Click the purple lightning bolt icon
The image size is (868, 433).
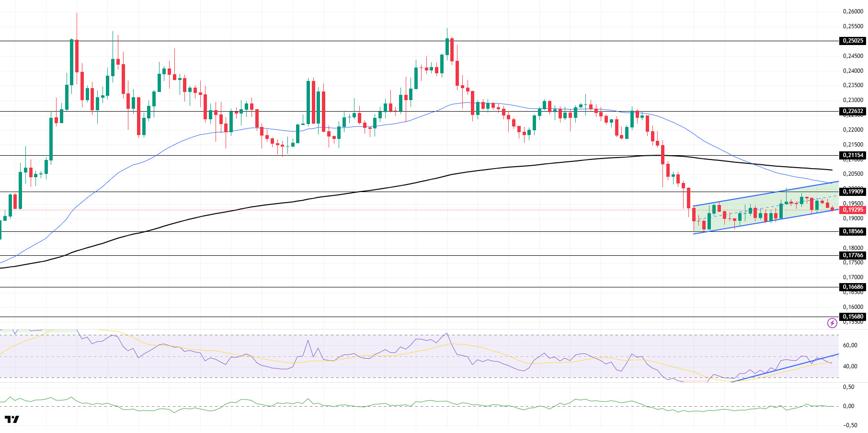pos(832,323)
